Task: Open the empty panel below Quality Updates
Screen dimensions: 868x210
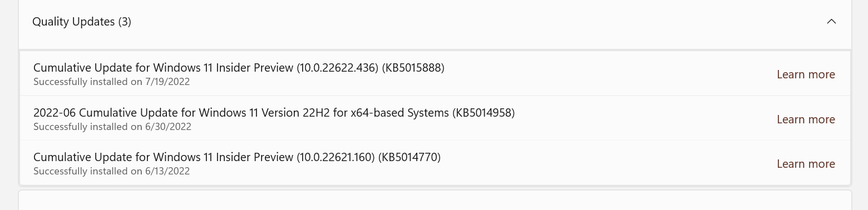Action: click(435, 201)
